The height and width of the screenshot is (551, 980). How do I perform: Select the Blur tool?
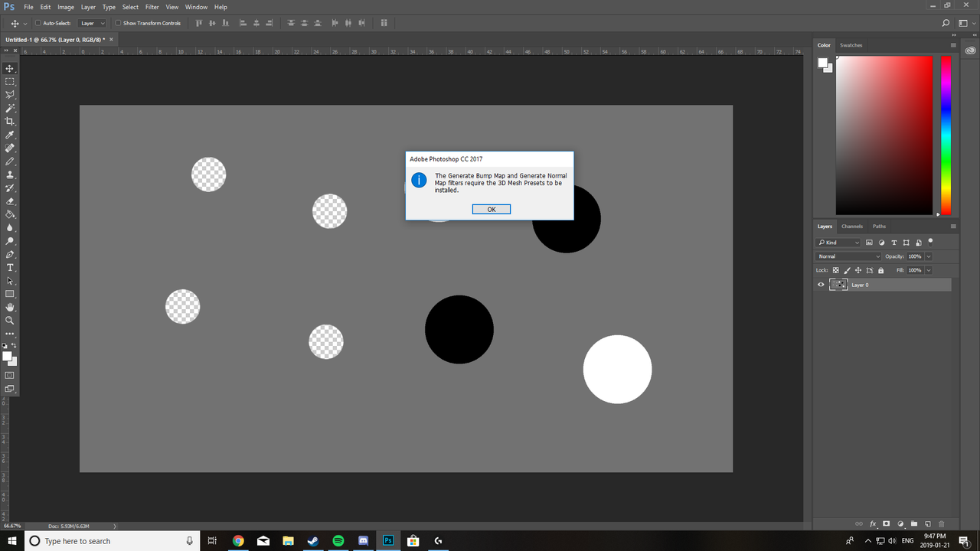pos(10,227)
